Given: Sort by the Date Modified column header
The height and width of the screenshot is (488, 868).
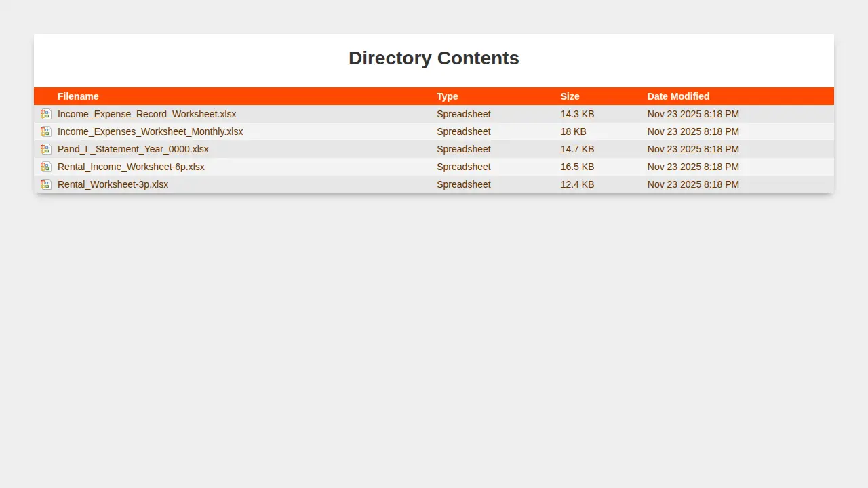Looking at the screenshot, I should click(x=678, y=96).
